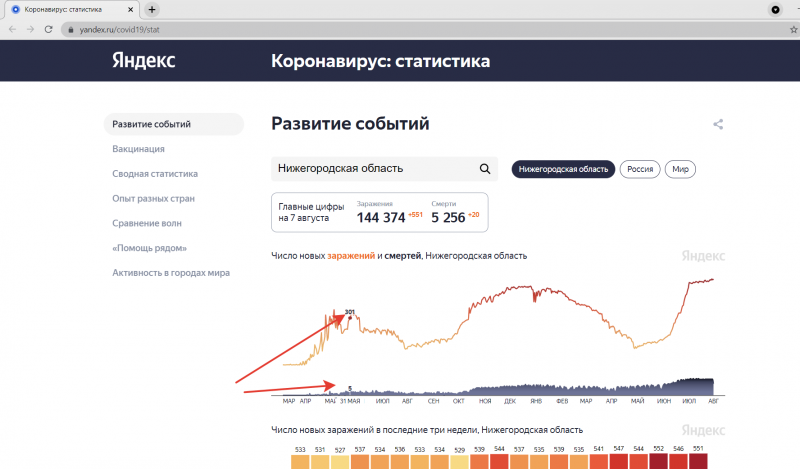Click region search field Нижегородская область
The image size is (800, 469).
pyautogui.click(x=384, y=168)
